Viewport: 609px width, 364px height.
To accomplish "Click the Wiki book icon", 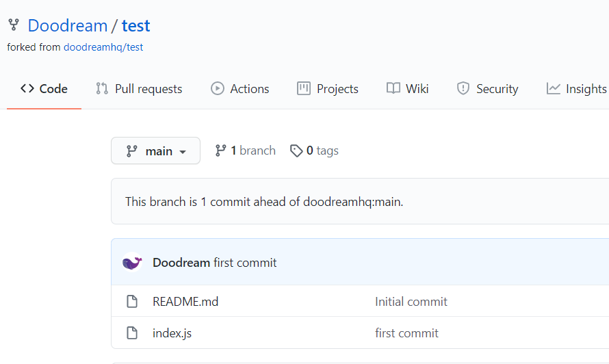I will pos(393,88).
